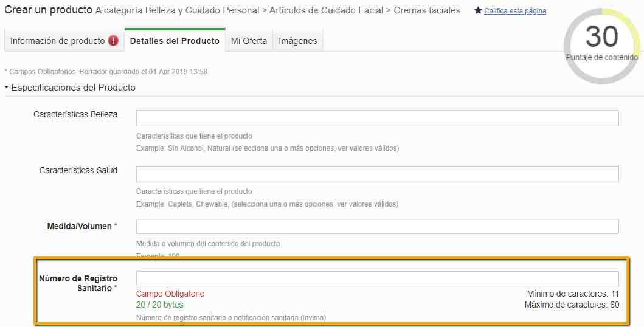The image size is (644, 327).
Task: Click the content score circle showing 30
Action: click(x=601, y=46)
